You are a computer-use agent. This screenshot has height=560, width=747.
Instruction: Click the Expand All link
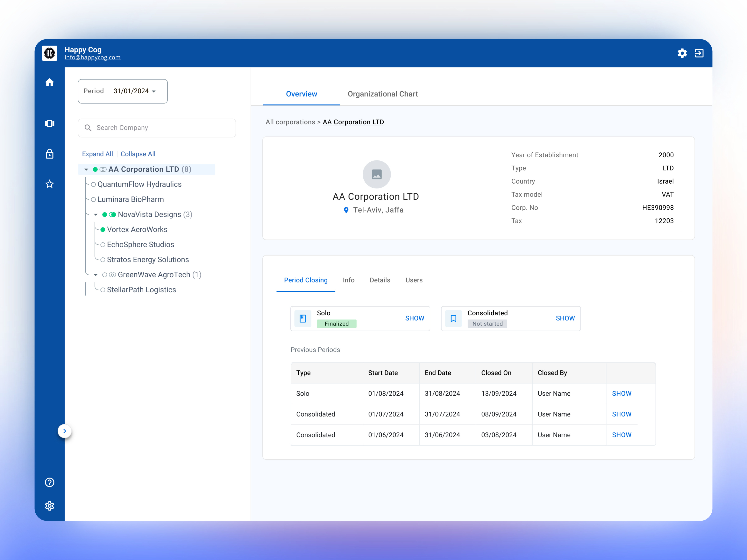point(97,154)
